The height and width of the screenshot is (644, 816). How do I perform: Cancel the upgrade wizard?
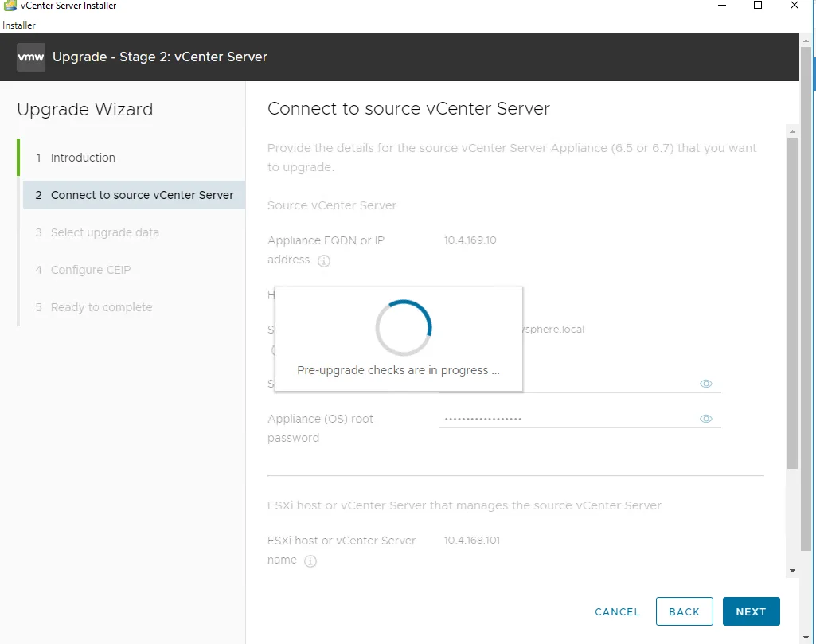[x=617, y=611]
